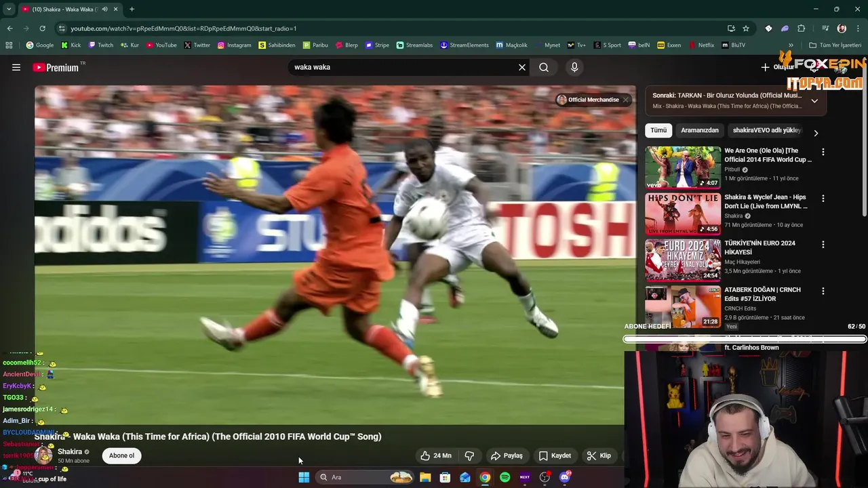Image resolution: width=868 pixels, height=488 pixels.
Task: Open the Outlook mail taskbar icon
Action: [x=465, y=477]
